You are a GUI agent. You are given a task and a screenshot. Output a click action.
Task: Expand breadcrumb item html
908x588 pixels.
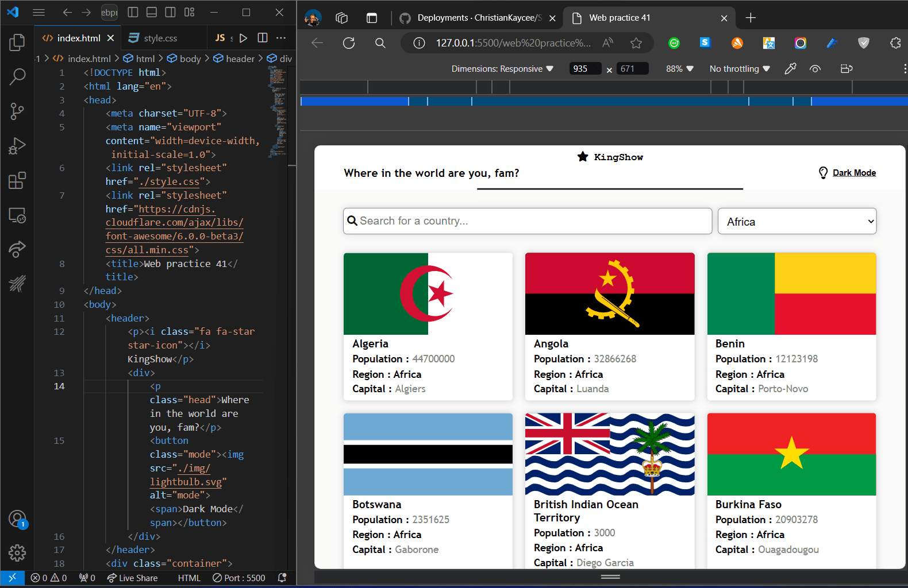tap(139, 59)
